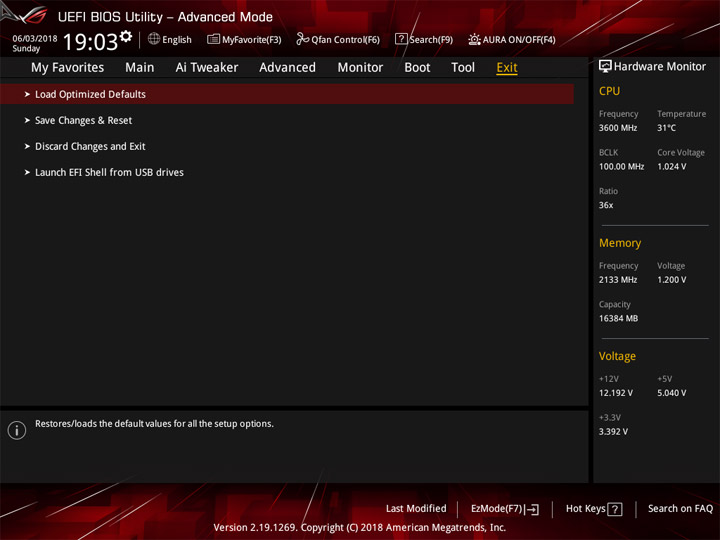Click +5V reading 5.040 V
Viewport: 720px width, 540px height.
(671, 393)
